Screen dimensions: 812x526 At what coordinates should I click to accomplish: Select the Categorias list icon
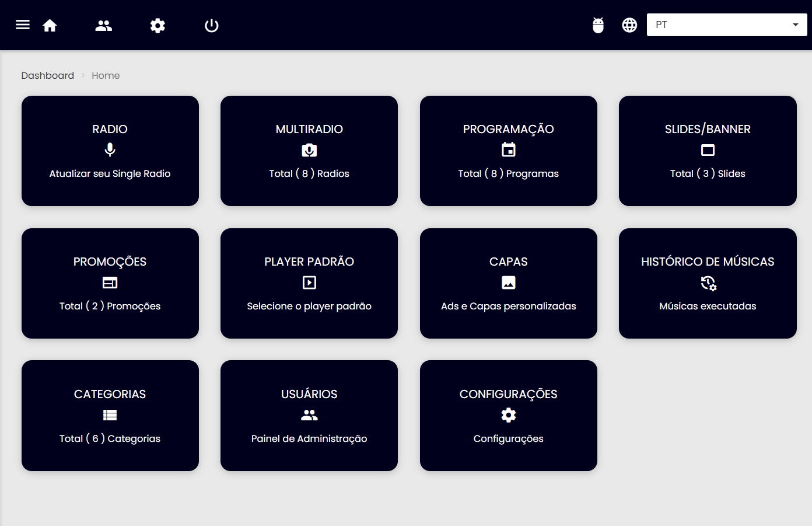pyautogui.click(x=110, y=415)
